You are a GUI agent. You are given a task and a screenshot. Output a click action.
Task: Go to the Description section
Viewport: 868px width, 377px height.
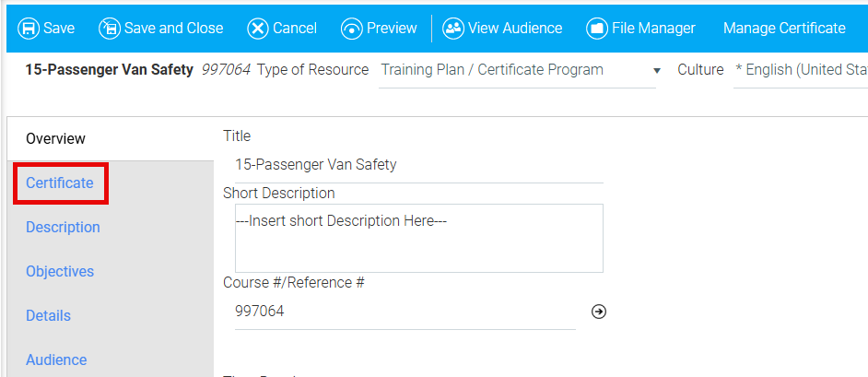tap(63, 228)
